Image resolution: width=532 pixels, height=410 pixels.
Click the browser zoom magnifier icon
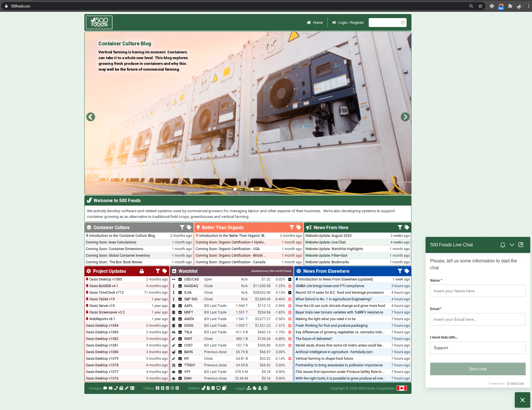click(471, 6)
